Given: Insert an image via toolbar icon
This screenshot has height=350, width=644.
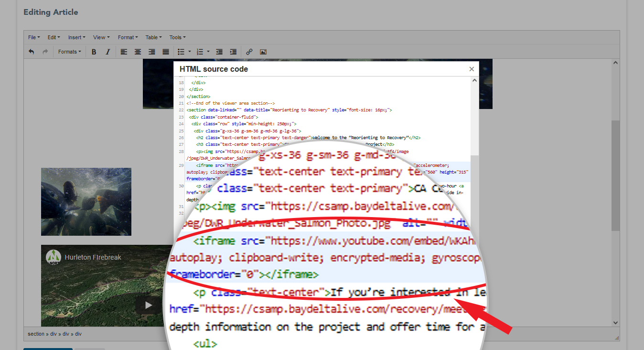Looking at the screenshot, I should (263, 52).
